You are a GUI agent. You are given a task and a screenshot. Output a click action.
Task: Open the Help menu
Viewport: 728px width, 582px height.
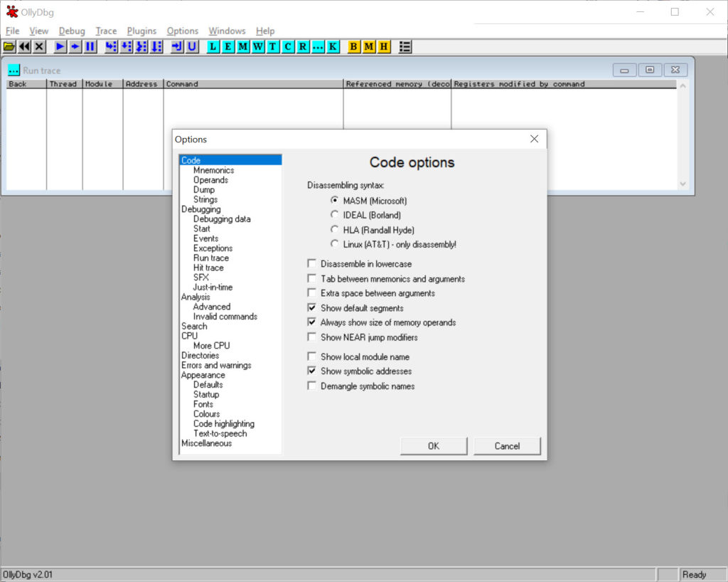coord(265,31)
